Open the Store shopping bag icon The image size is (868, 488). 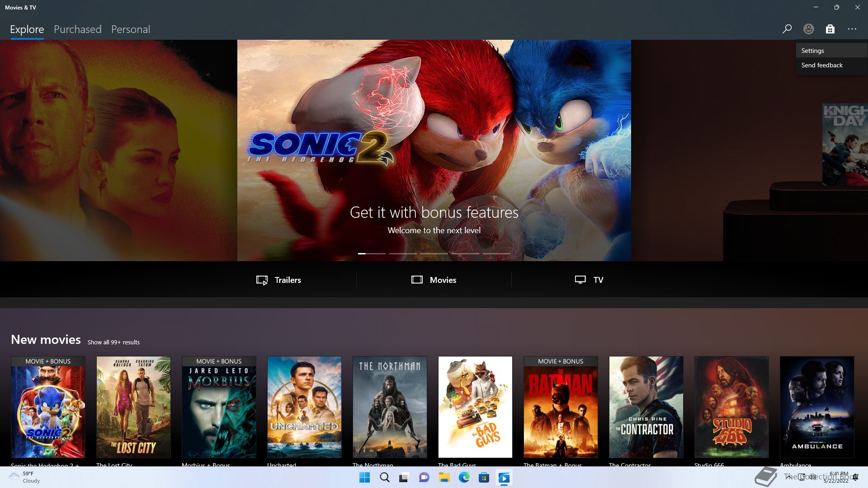click(830, 29)
